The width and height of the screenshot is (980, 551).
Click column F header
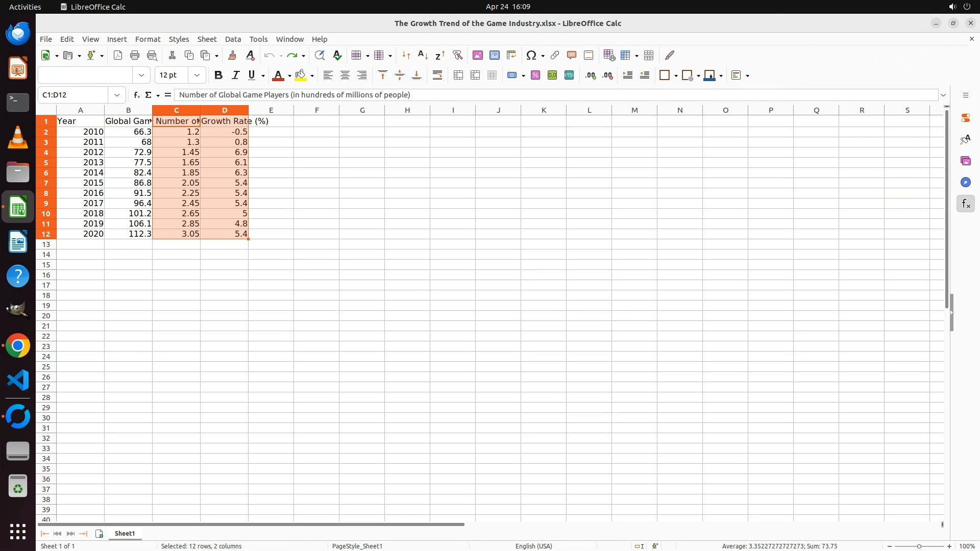[x=316, y=110]
